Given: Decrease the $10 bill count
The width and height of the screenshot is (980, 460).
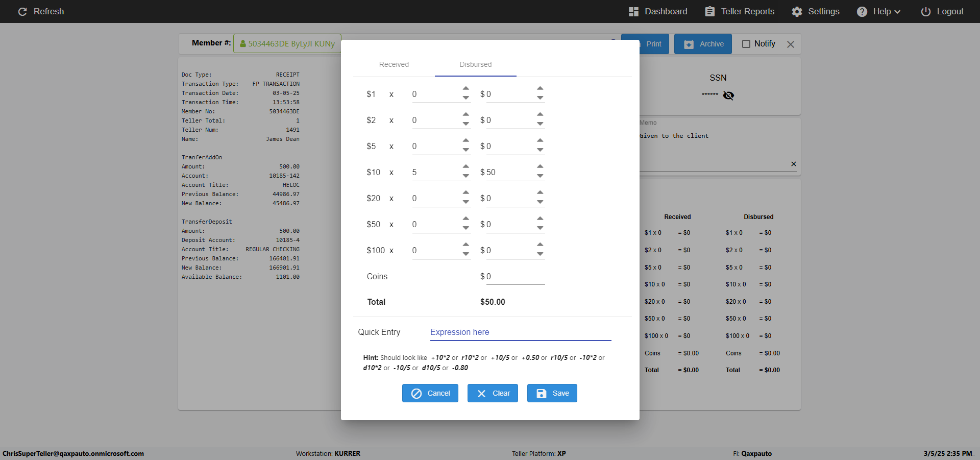Looking at the screenshot, I should 466,176.
